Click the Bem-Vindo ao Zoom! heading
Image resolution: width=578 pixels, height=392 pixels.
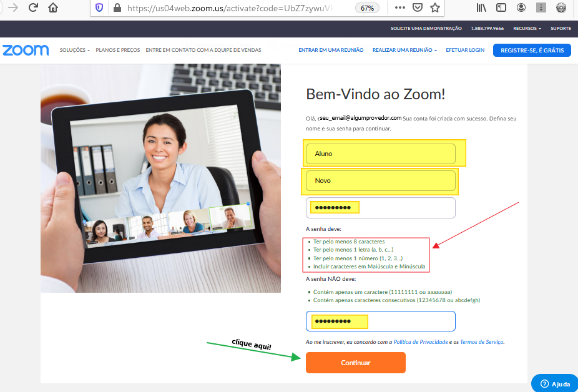point(376,94)
